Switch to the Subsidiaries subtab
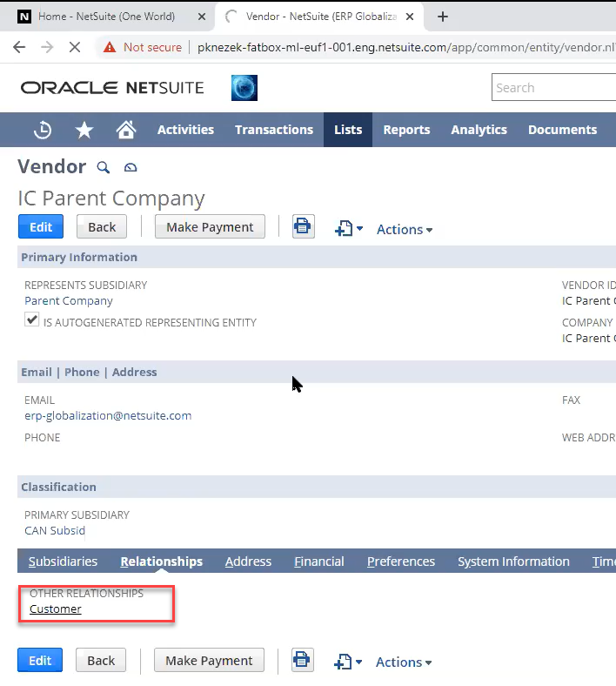Image resolution: width=616 pixels, height=686 pixels. coord(63,562)
